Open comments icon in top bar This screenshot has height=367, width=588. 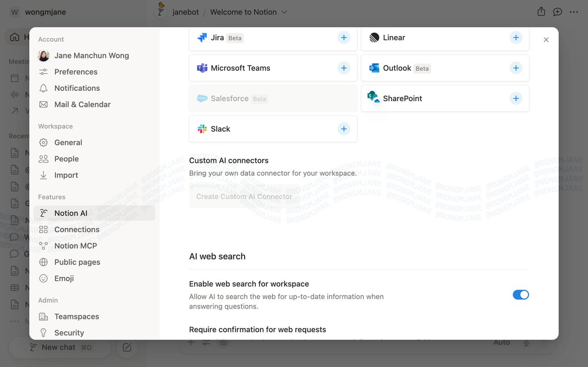click(x=558, y=12)
